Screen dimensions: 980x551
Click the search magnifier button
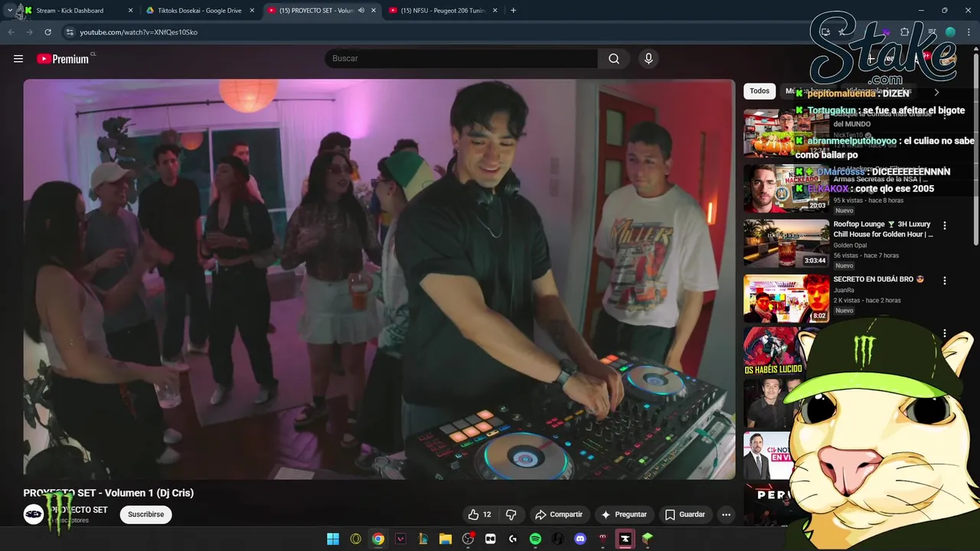click(x=614, y=59)
